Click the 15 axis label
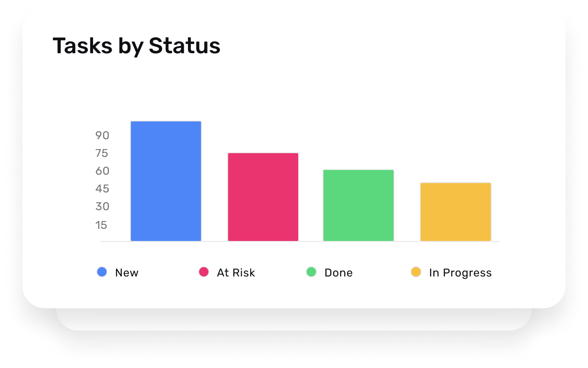This screenshot has height=368, width=588. tap(101, 225)
